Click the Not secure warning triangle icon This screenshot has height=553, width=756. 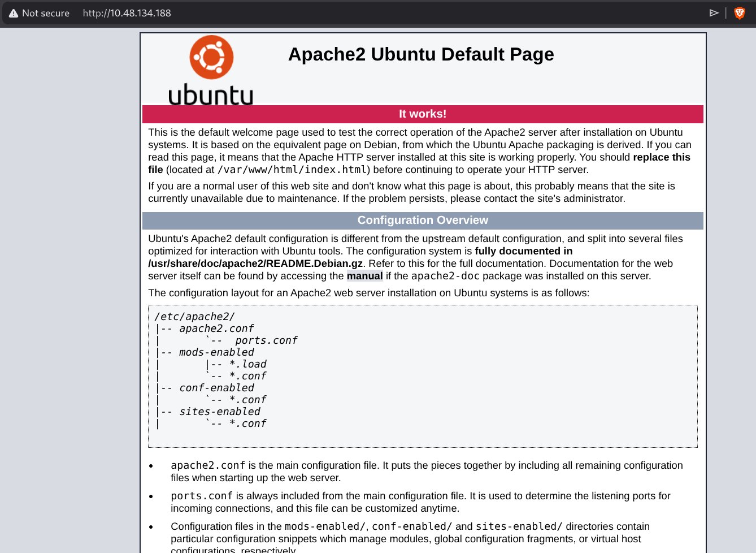pyautogui.click(x=14, y=12)
